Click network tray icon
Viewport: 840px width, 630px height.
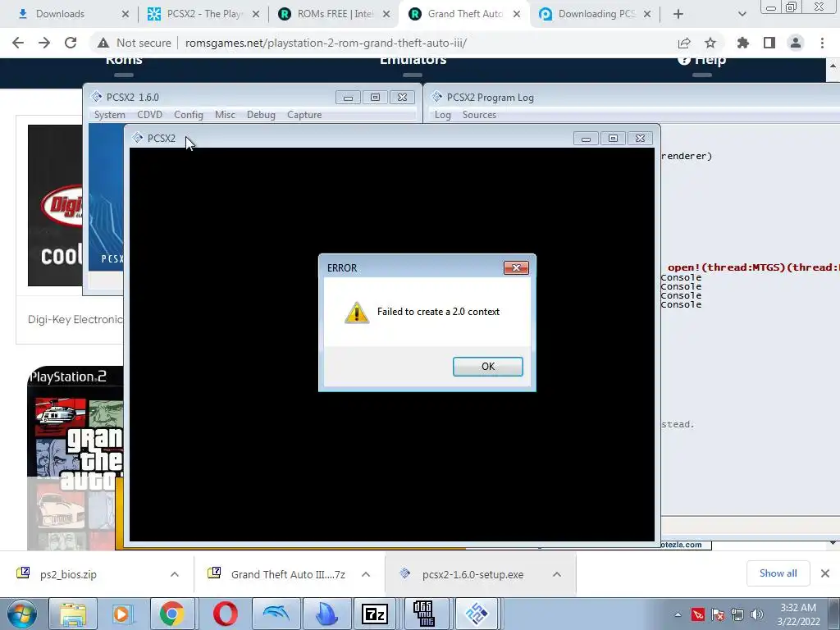[737, 614]
